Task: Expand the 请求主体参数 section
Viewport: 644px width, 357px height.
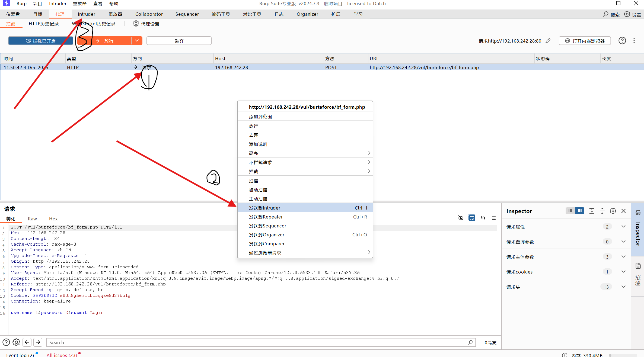Action: 623,257
